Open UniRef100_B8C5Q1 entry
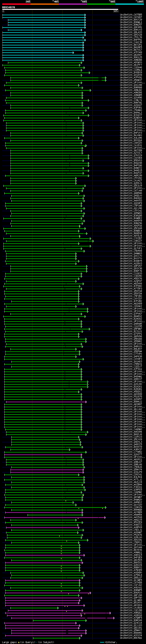 pyautogui.click(x=131, y=638)
